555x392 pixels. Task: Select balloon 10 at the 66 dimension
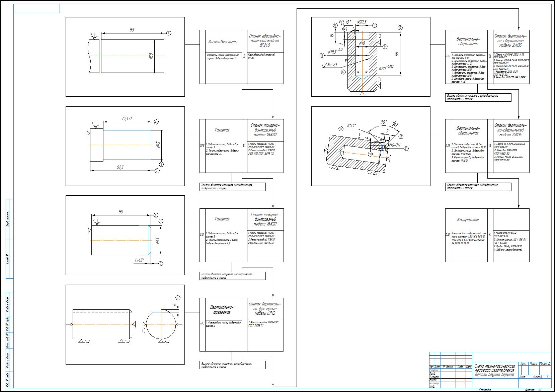(x=400, y=27)
